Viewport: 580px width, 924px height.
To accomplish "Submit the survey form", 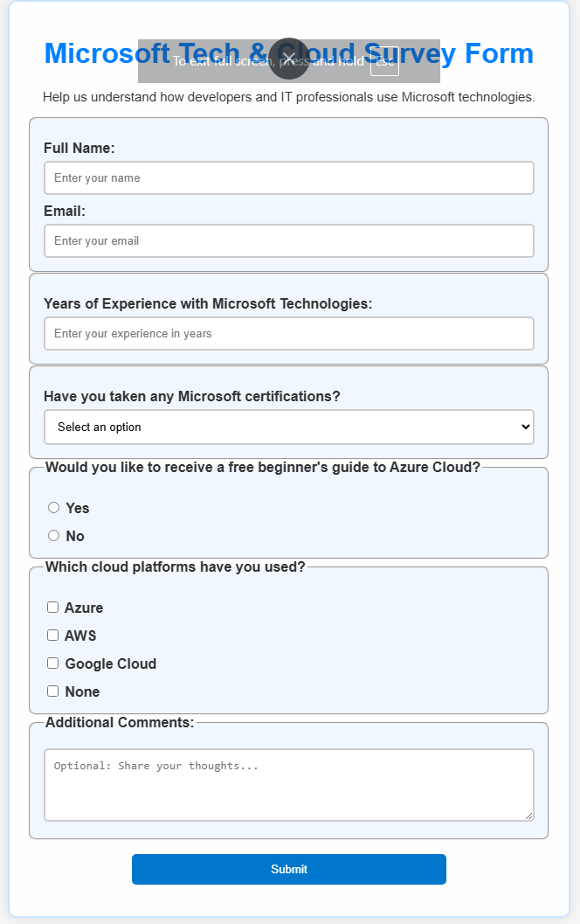I will point(288,869).
